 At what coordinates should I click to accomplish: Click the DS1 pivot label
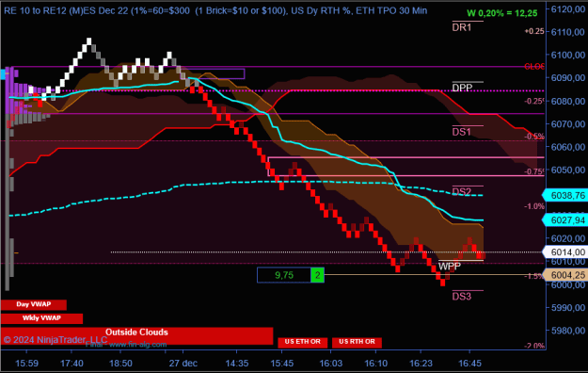tap(461, 132)
